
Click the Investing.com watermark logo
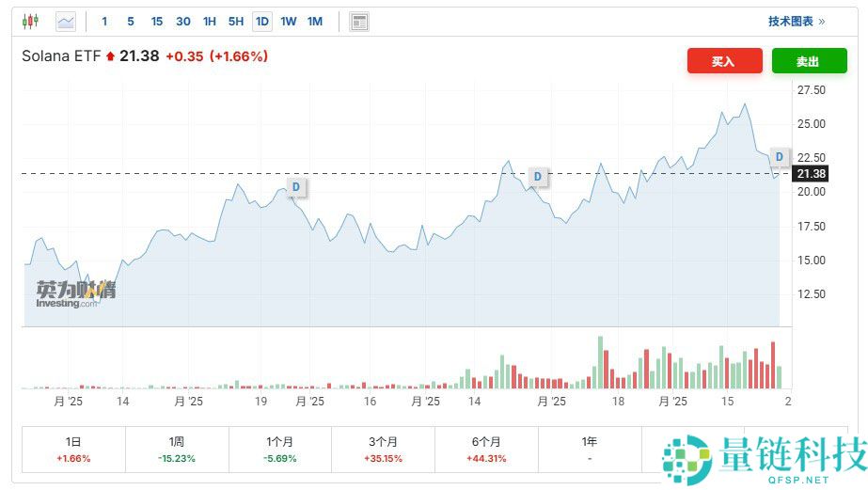(x=75, y=293)
